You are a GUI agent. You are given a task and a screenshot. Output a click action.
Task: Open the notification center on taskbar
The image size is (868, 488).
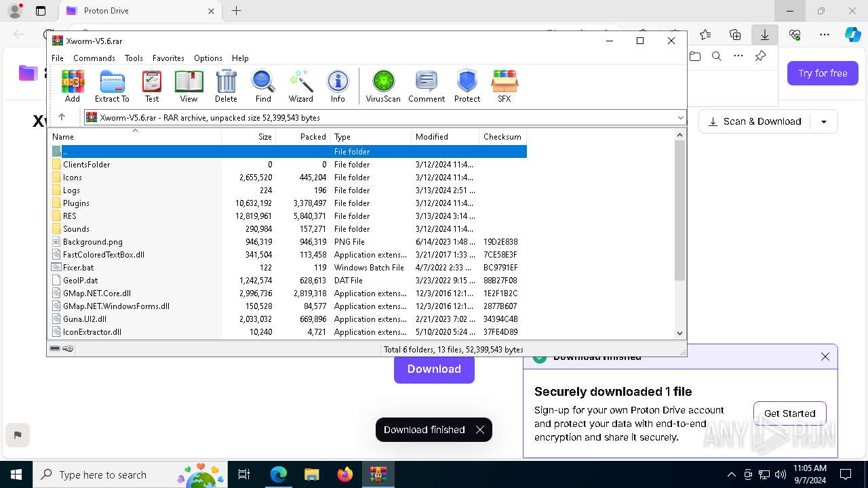(x=846, y=474)
